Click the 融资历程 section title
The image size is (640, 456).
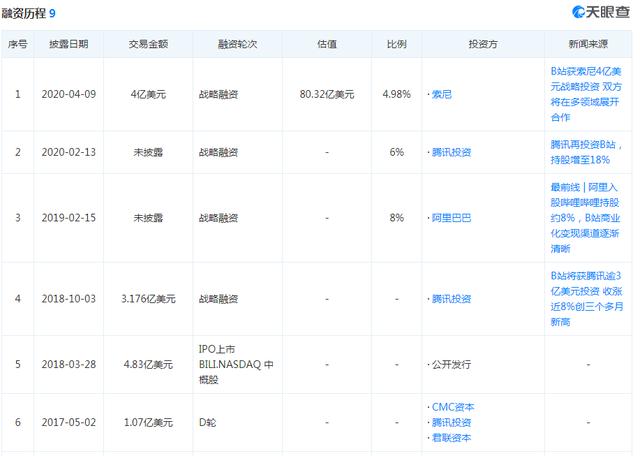tap(24, 13)
